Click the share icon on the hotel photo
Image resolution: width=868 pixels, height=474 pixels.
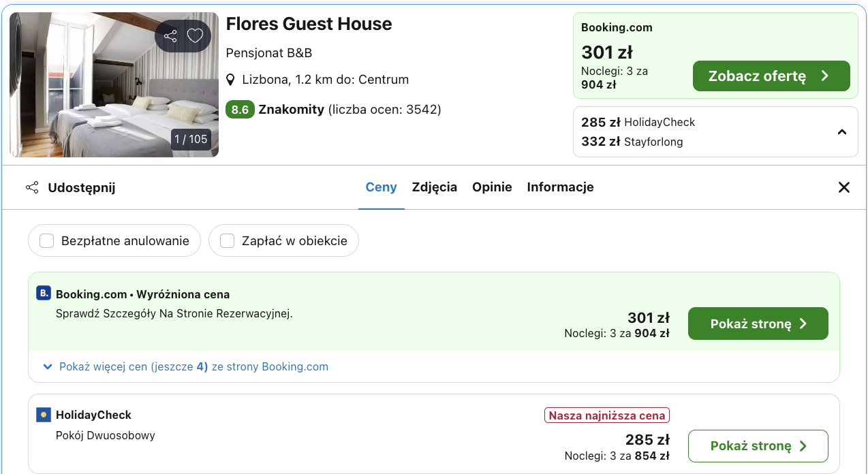[170, 35]
